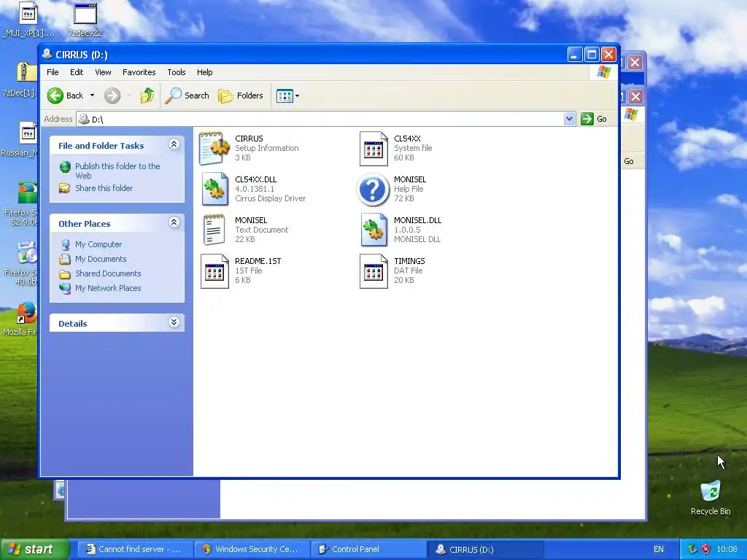Collapse the Other Places panel
Viewport: 747px width, 560px height.
[x=174, y=222]
